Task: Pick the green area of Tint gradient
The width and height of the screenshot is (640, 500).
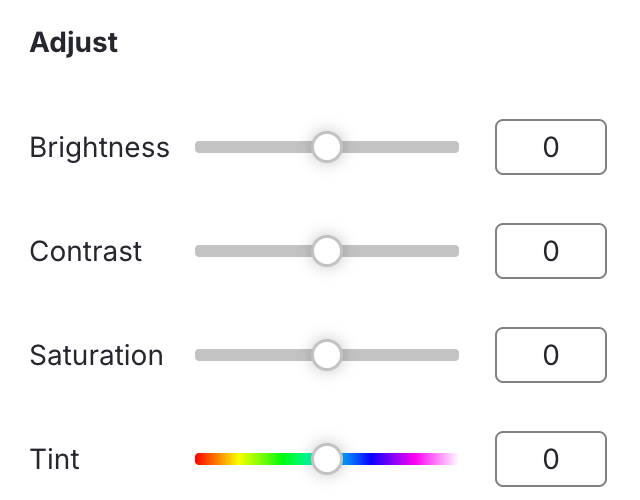Action: [x=283, y=459]
